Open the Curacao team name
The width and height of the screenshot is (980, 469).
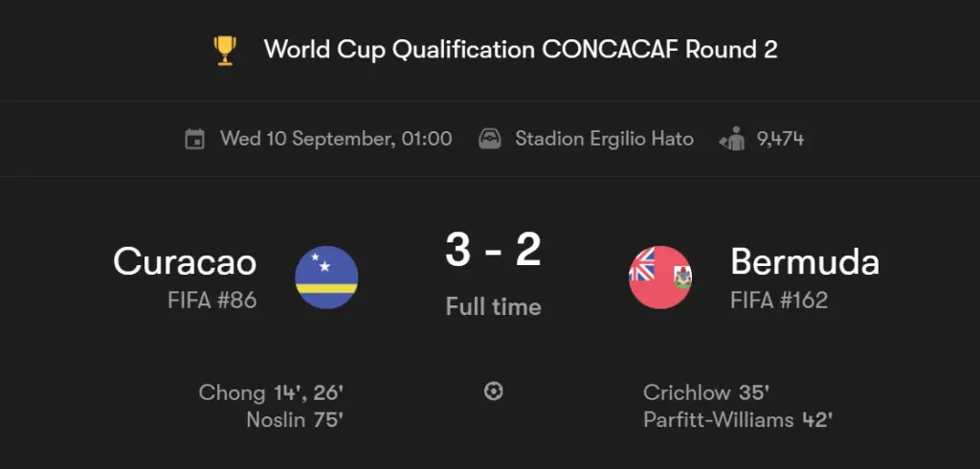[185, 261]
